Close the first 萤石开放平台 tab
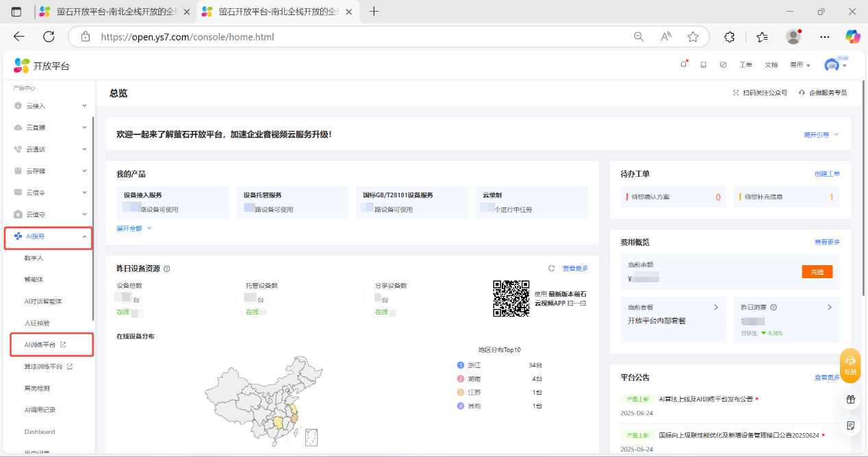Image resolution: width=868 pixels, height=457 pixels. (x=186, y=12)
